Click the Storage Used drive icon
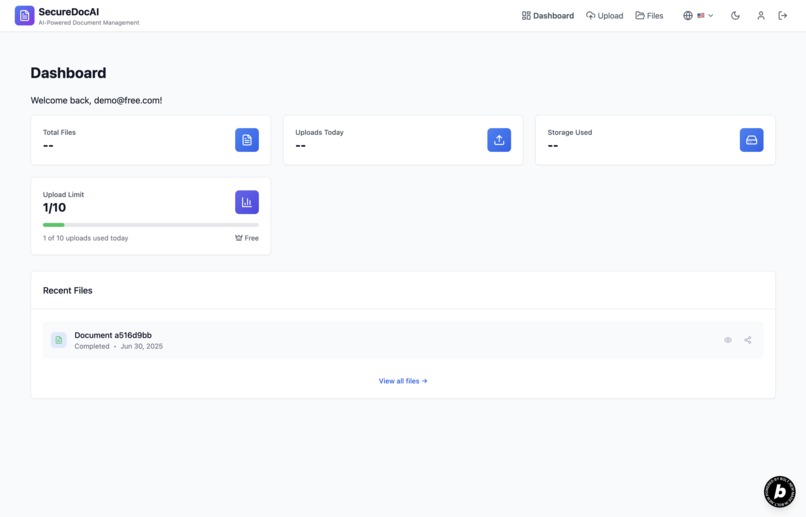 point(752,140)
